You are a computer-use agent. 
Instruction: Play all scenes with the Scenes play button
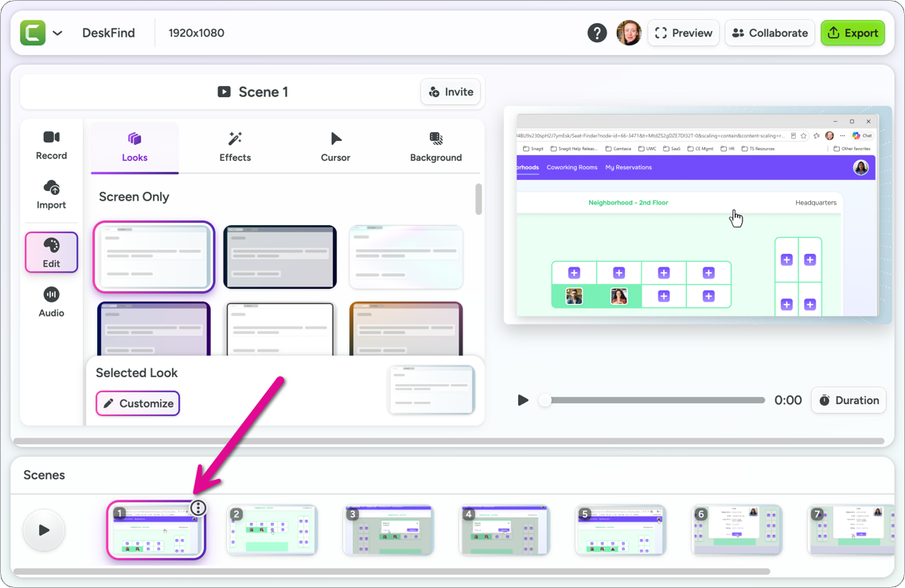(x=44, y=530)
